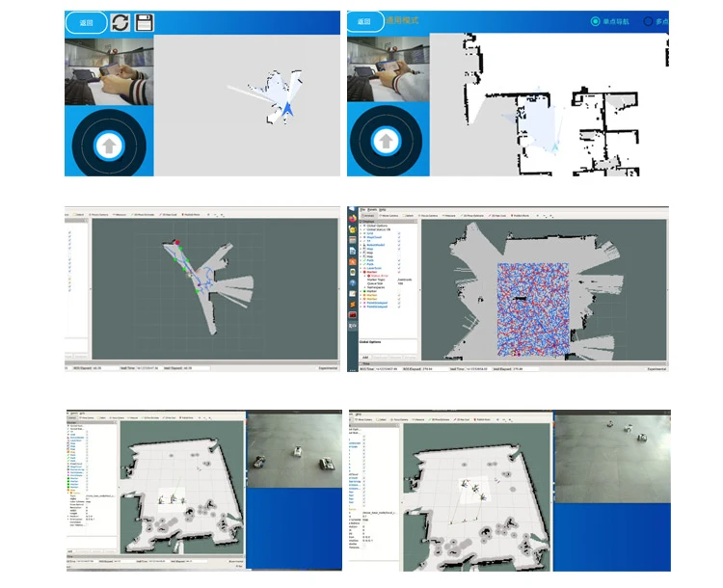Select the Marker Topic property row
Screen dimensions: 723x588
[x=388, y=280]
